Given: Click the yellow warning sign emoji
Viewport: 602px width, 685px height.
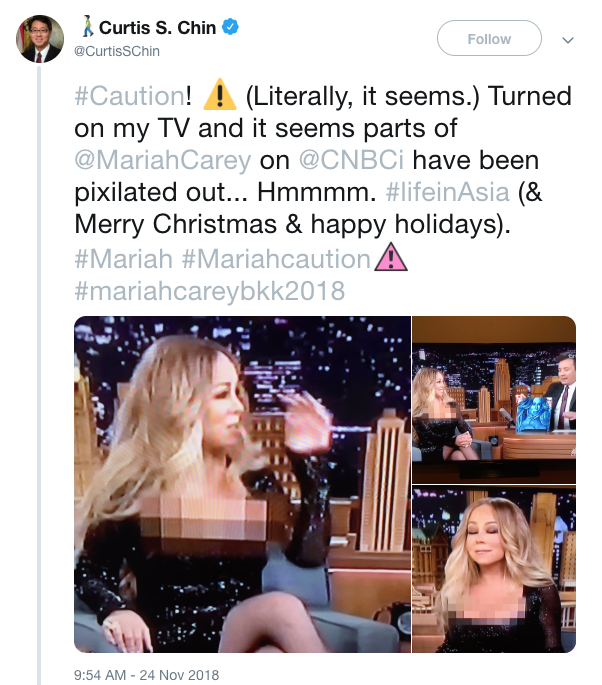Looking at the screenshot, I should [x=219, y=96].
